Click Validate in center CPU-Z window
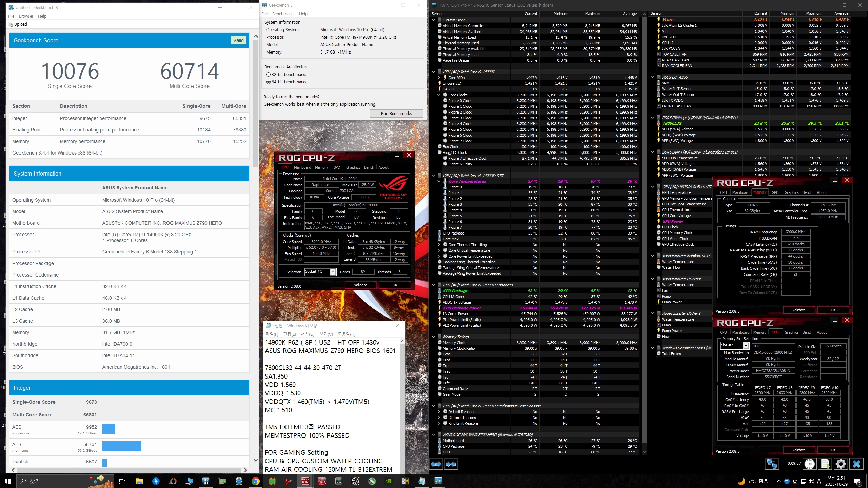 tap(360, 285)
